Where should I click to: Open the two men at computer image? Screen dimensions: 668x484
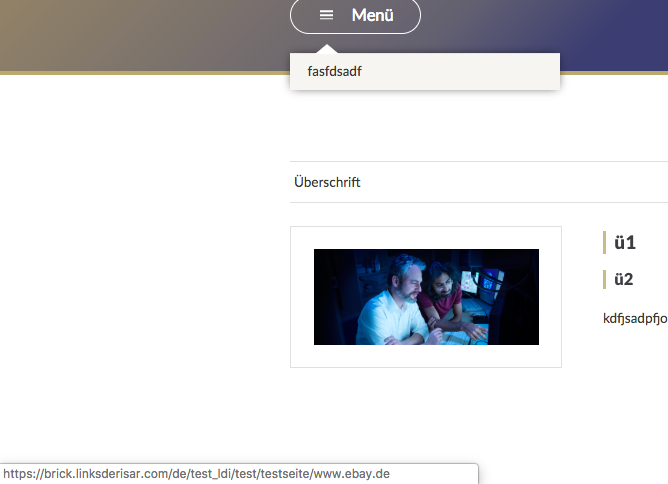426,297
